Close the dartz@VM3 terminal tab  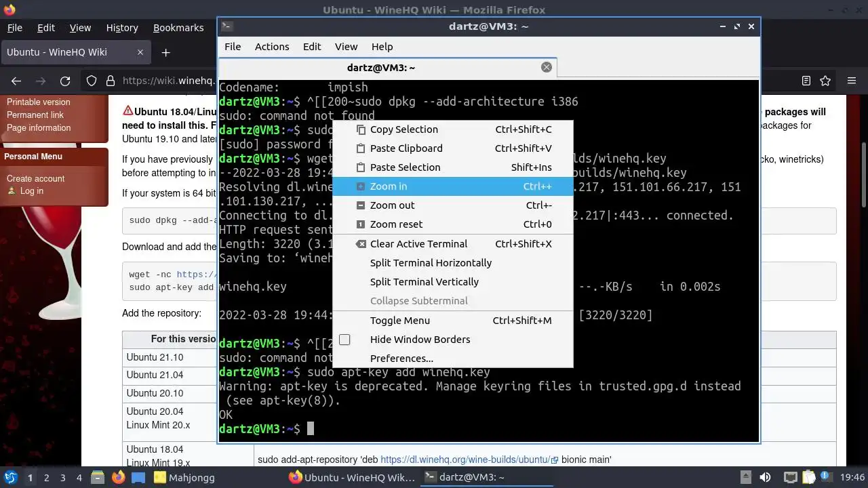tap(547, 67)
